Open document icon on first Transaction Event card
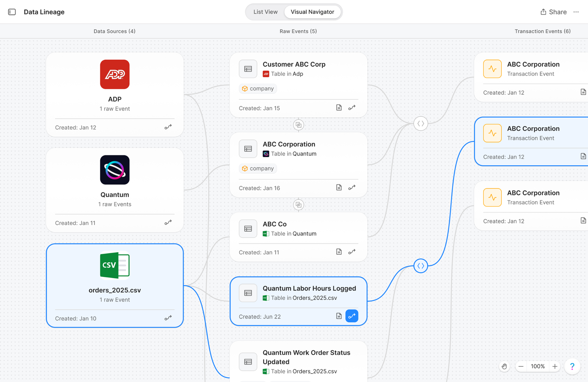Image resolution: width=588 pixels, height=382 pixels. 583,92
